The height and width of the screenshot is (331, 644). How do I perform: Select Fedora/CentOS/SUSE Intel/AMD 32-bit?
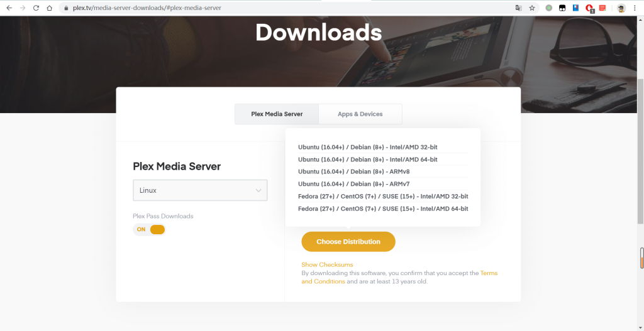[383, 196]
